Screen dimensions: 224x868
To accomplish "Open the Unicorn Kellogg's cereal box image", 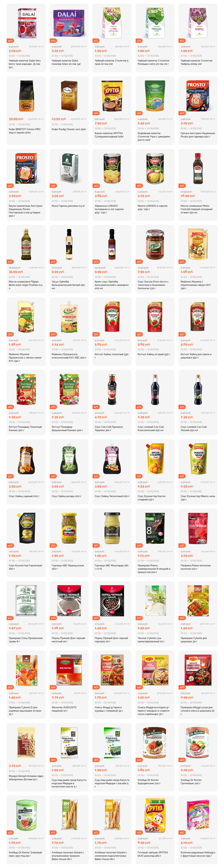I will tap(198, 815).
